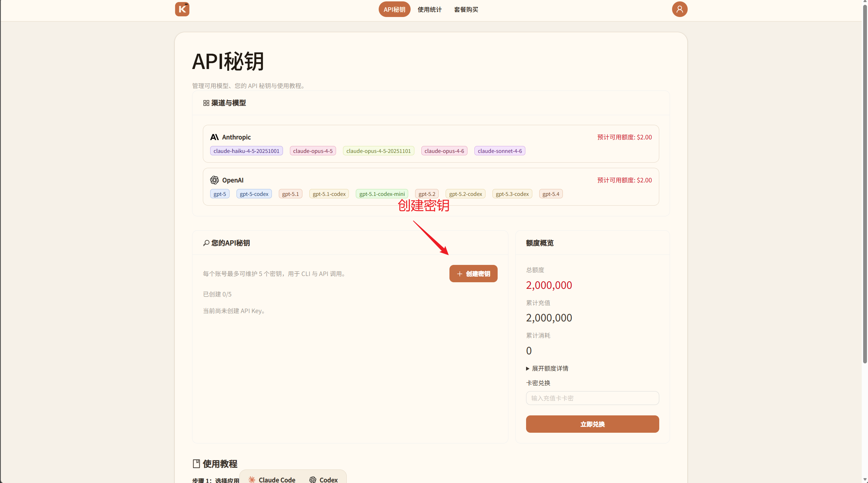868x483 pixels.
Task: Click the gpt-5.1-codex-mini model tag
Action: (382, 194)
